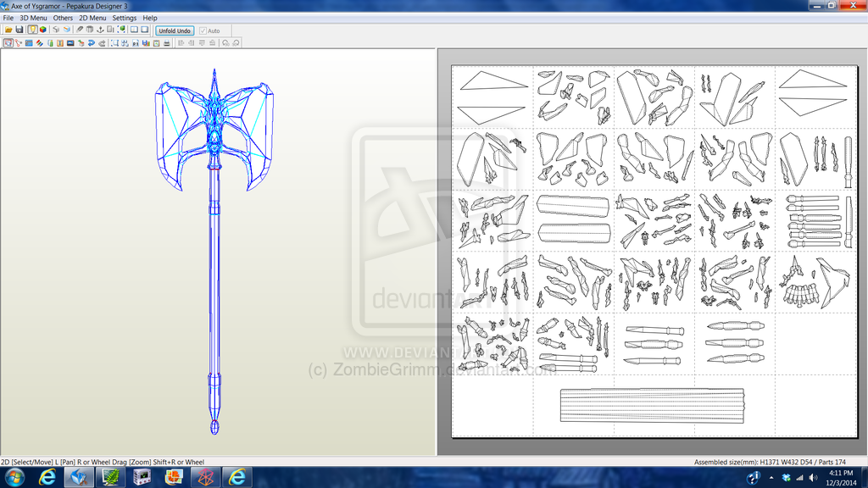Click the Dropbox tray icon

[x=786, y=478]
